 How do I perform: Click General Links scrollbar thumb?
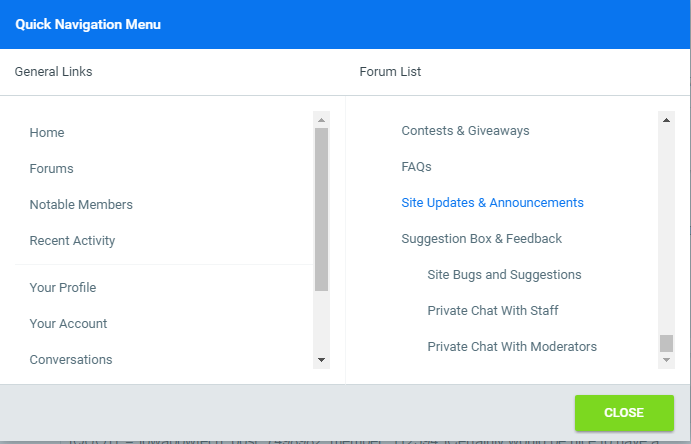click(321, 209)
